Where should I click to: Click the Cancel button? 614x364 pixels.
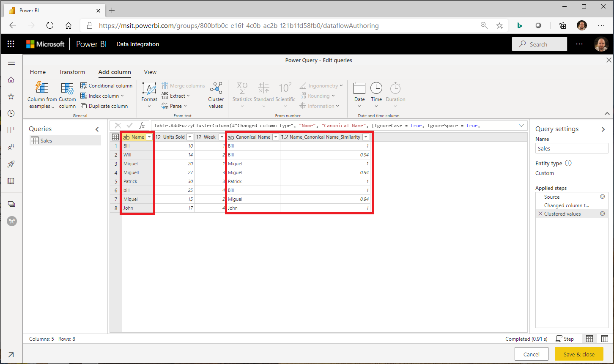point(532,354)
